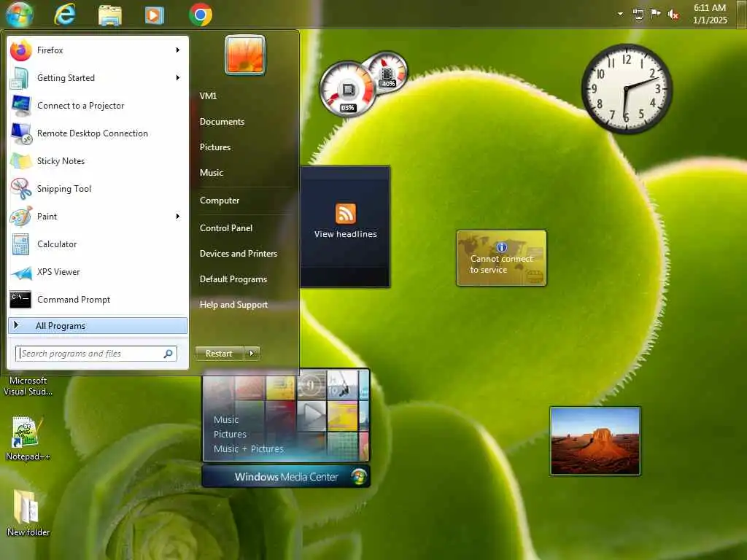Image resolution: width=747 pixels, height=560 pixels.
Task: Click the CPU meter gadget dial
Action: [x=347, y=90]
